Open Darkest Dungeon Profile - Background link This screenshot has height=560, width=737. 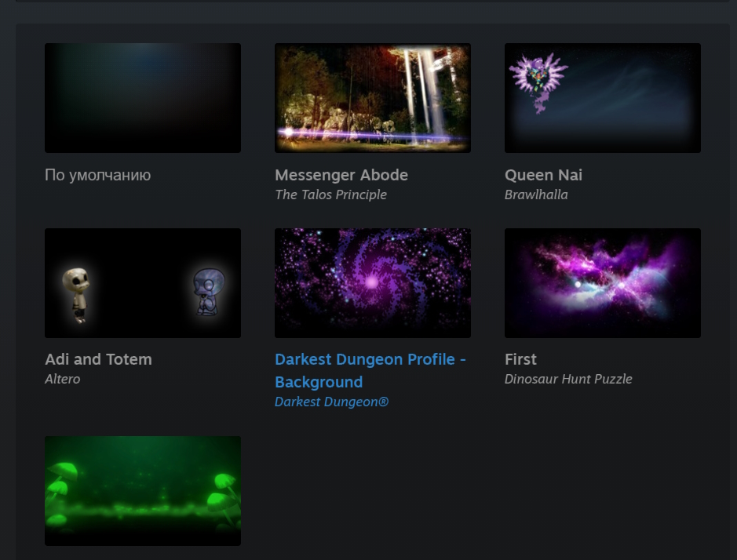[370, 371]
